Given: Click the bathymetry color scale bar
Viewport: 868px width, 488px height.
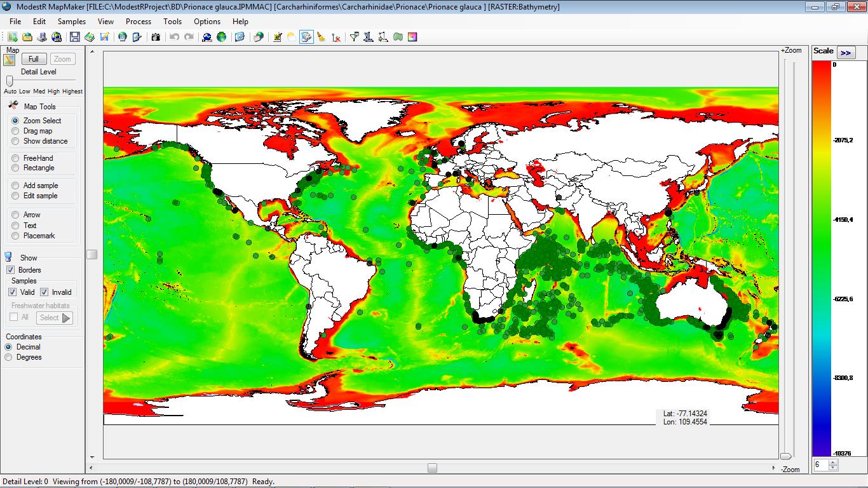Looking at the screenshot, I should pyautogui.click(x=821, y=259).
